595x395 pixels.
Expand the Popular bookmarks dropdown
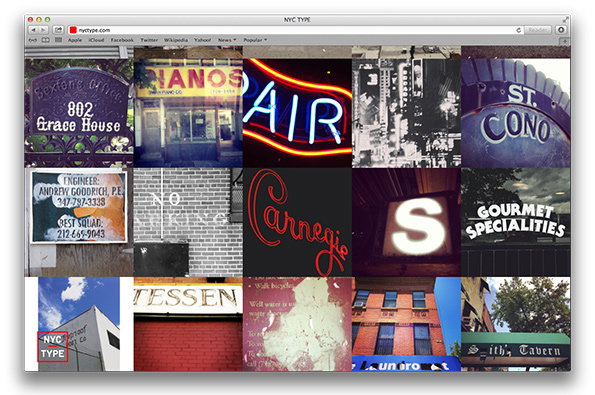(x=255, y=40)
